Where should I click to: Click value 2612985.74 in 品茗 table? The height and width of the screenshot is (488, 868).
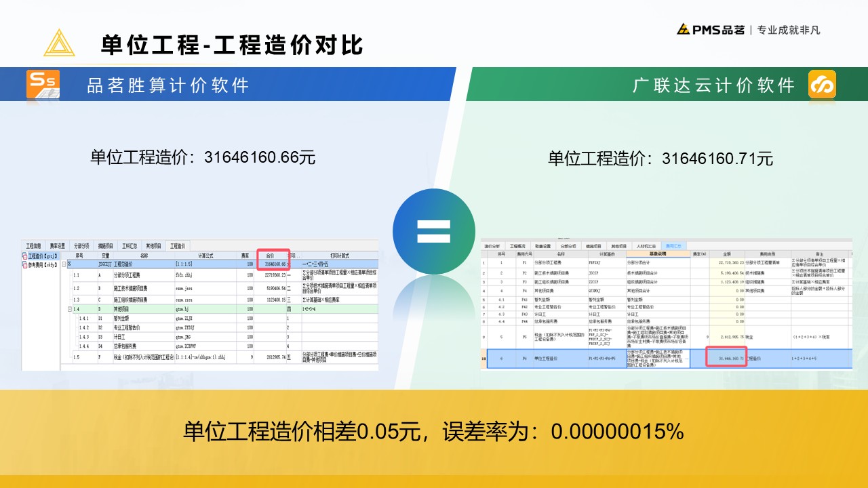pyautogui.click(x=271, y=357)
